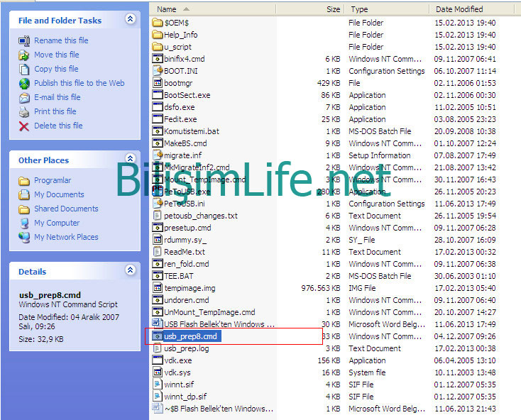This screenshot has height=420, width=521.
Task: Collapse the Other Places panel
Action: pyautogui.click(x=131, y=158)
